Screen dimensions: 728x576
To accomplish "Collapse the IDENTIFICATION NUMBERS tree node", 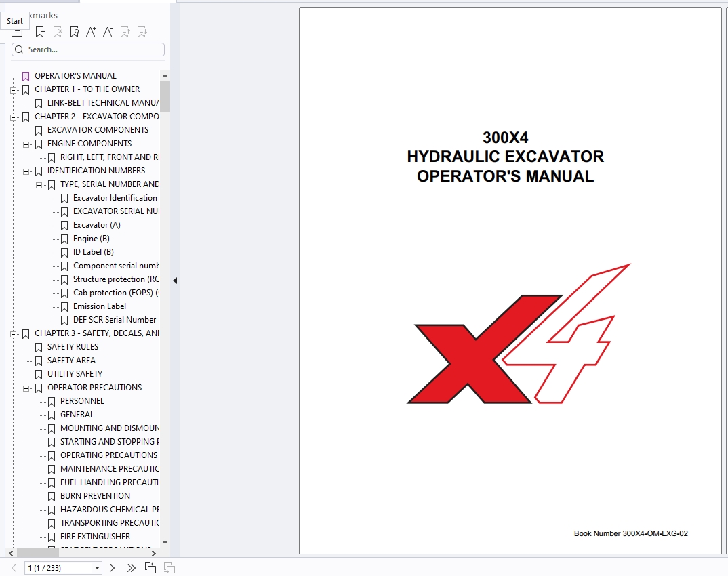I will (x=26, y=171).
